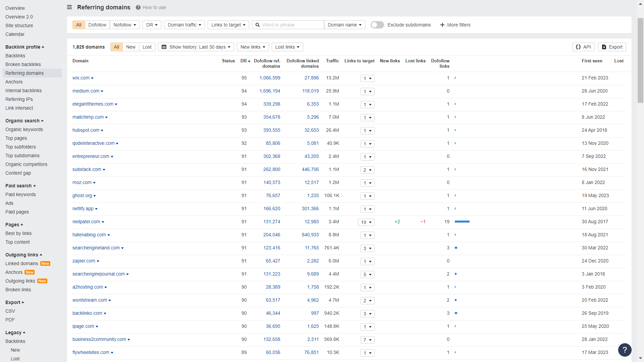This screenshot has height=362, width=644.
Task: Open the mailchimp.com domain caret menu
Action: click(x=106, y=118)
